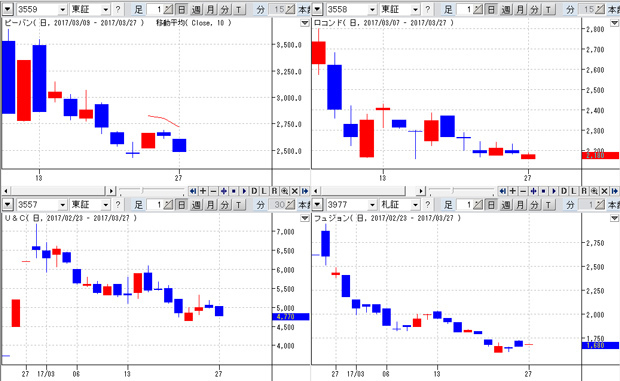Screen dimensions: 620x381
Task: Click stock code field showing 3557
Action: 37,204
